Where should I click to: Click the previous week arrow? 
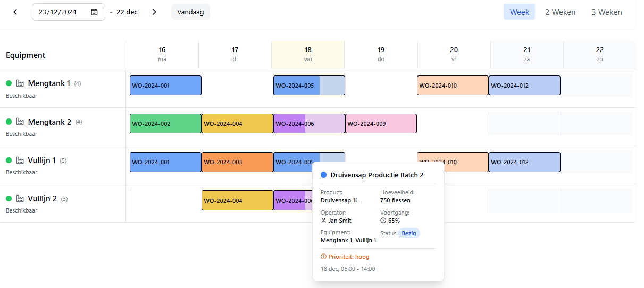click(15, 12)
